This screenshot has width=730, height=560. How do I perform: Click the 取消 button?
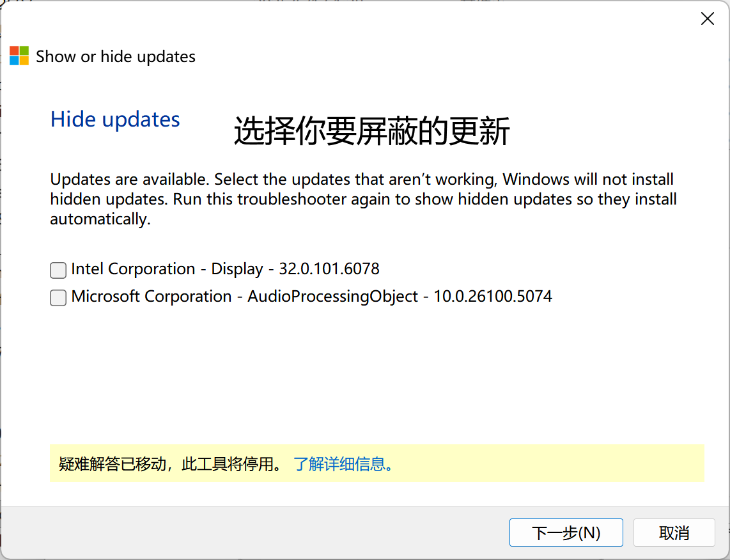(674, 533)
